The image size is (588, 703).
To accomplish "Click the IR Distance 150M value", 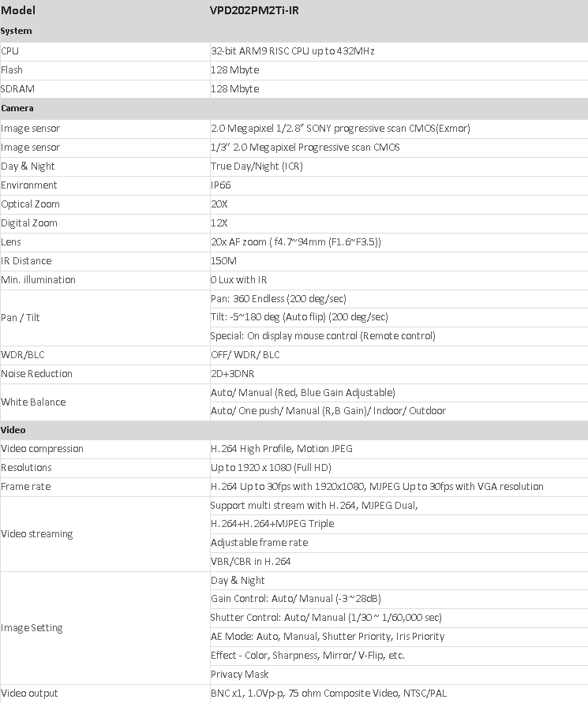I will (x=223, y=260).
